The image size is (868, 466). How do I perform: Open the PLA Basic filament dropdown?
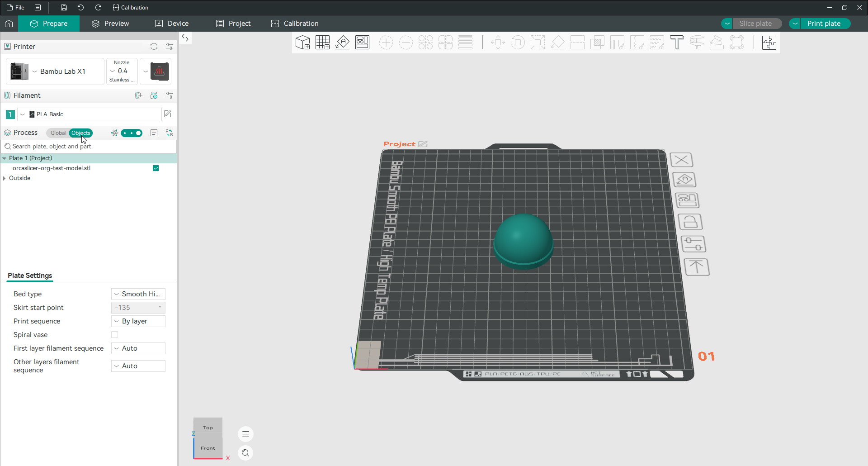pyautogui.click(x=90, y=114)
